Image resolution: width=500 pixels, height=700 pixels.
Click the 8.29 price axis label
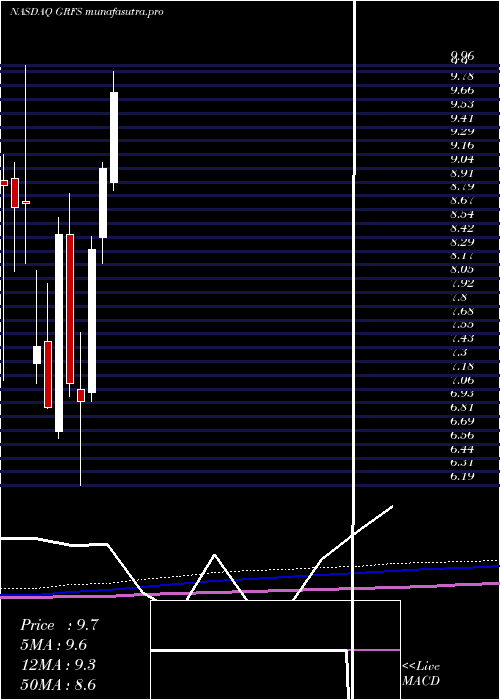462,242
